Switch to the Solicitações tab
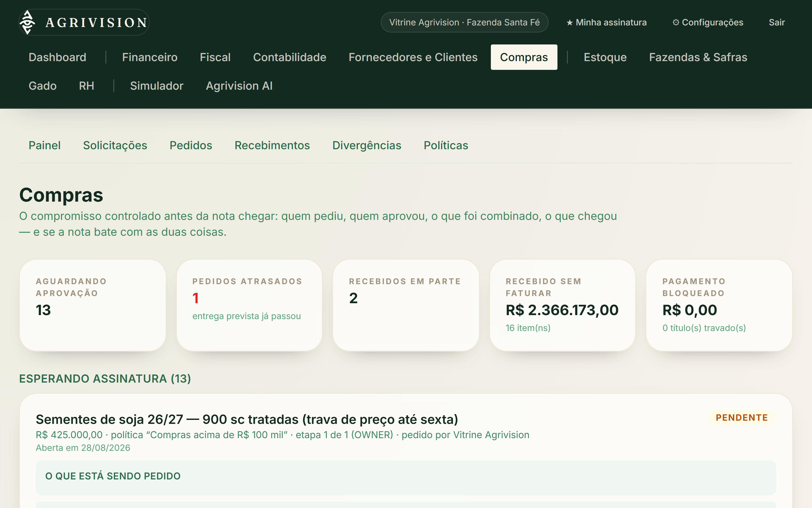The width and height of the screenshot is (812, 508). [x=115, y=145]
